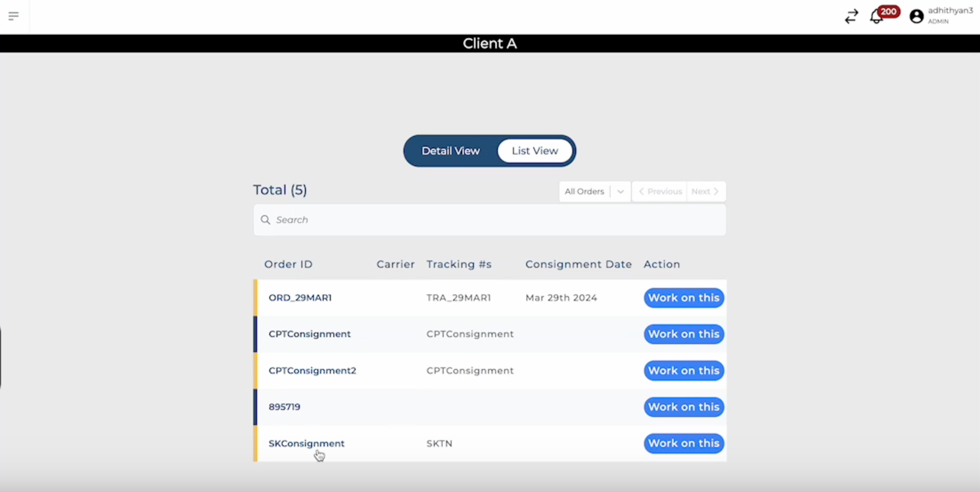Click the Consignment Date column header
Image resolution: width=980 pixels, height=492 pixels.
[578, 264]
